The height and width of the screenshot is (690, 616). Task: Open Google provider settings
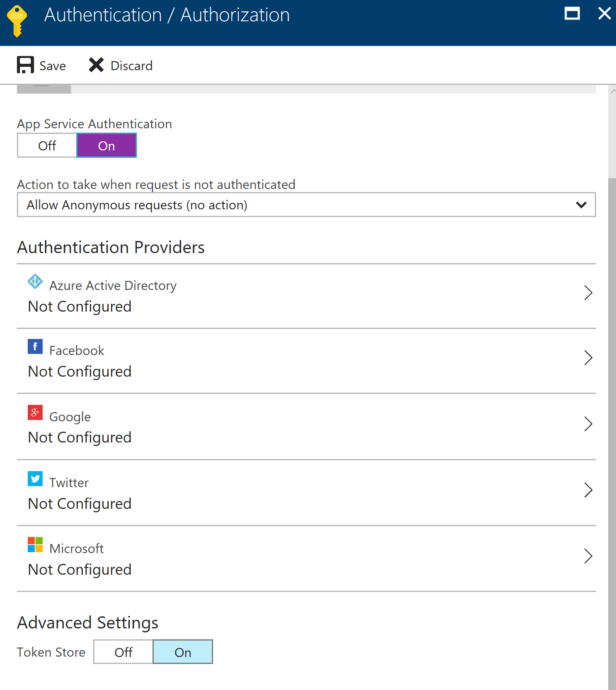pyautogui.click(x=306, y=426)
